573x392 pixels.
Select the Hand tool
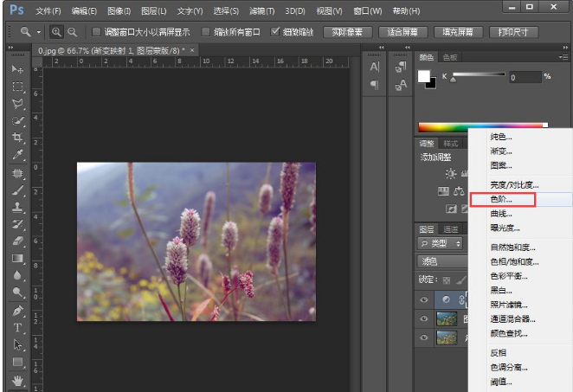click(17, 379)
